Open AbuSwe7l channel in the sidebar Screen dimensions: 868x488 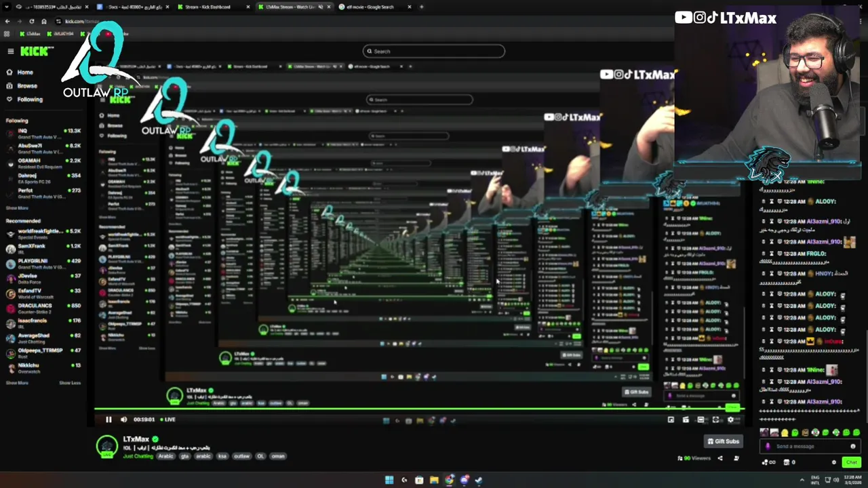click(43, 148)
